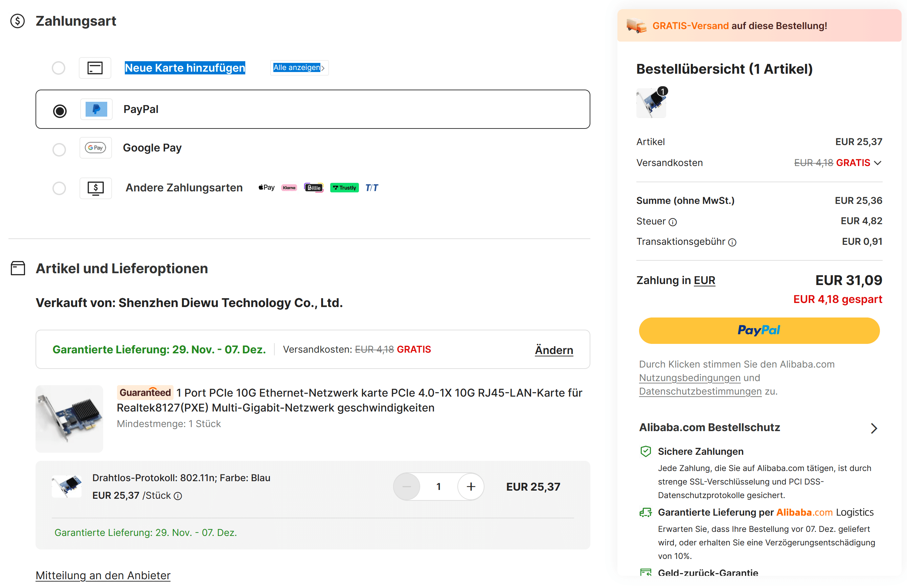
Task: Choose Andere Zahlungsarten radio option
Action: point(59,188)
